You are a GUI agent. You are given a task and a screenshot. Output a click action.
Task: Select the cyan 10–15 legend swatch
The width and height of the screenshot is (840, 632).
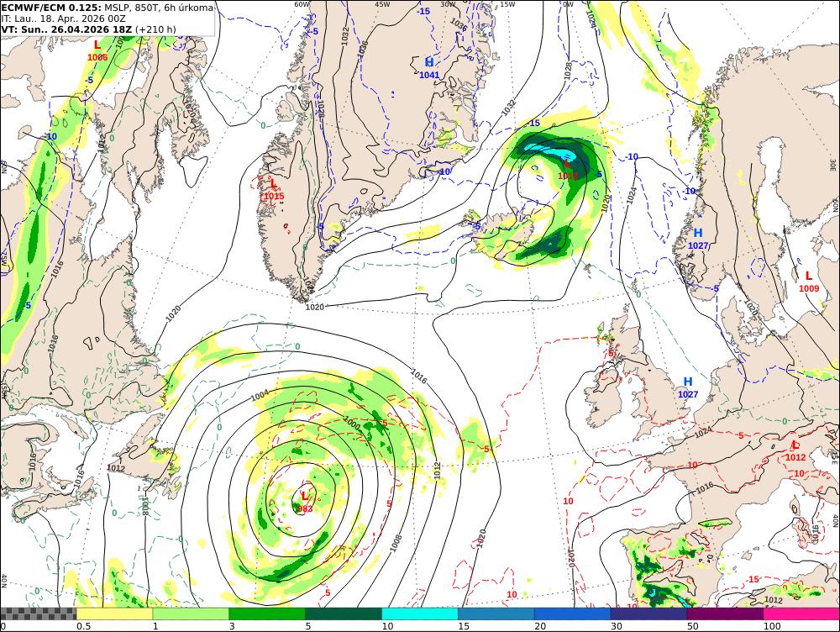[x=420, y=614]
